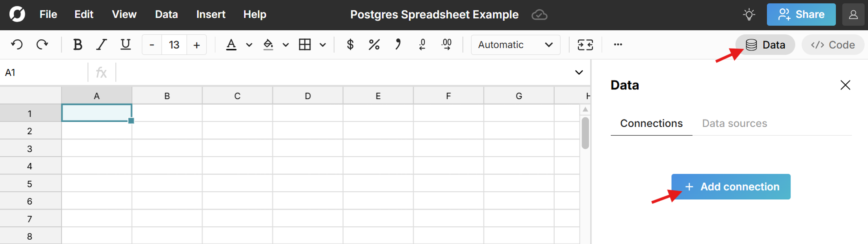
Task: Toggle italic formatting
Action: tap(101, 44)
